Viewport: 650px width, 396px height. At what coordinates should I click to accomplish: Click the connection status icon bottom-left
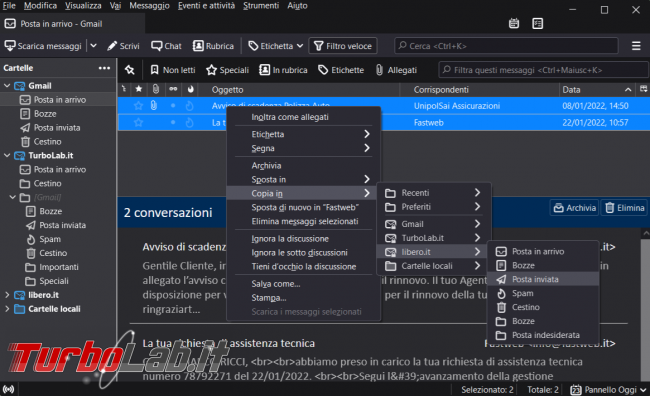tap(8, 389)
